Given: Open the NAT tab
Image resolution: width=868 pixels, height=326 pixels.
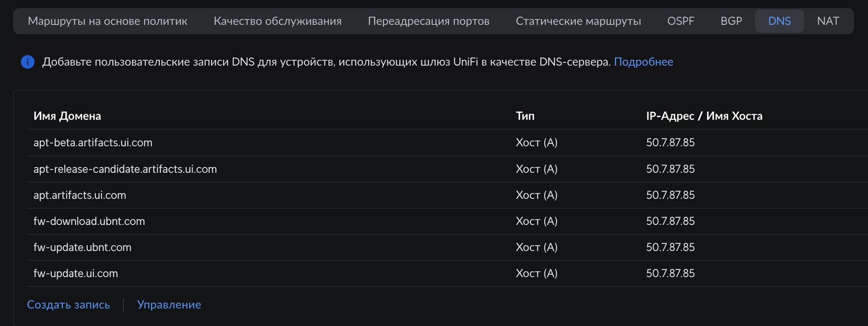Looking at the screenshot, I should point(828,21).
